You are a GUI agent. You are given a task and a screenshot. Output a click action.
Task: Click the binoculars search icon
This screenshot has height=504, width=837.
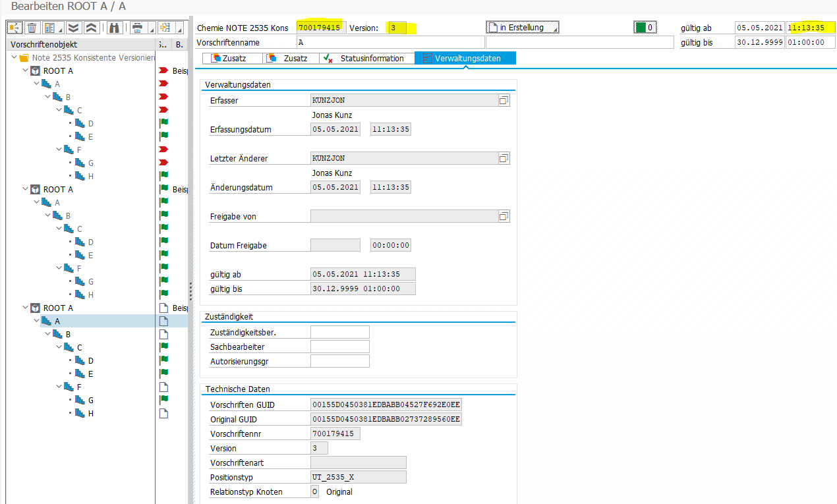tap(114, 28)
